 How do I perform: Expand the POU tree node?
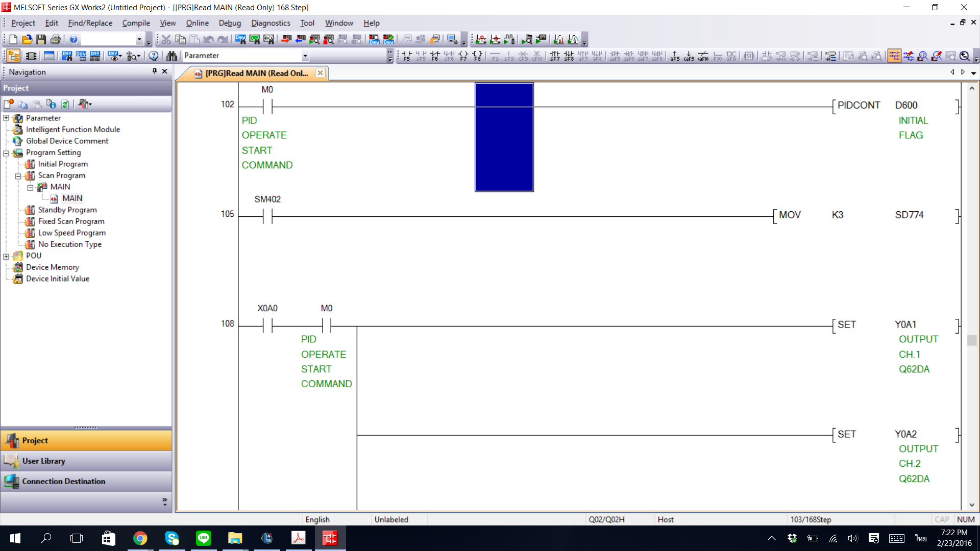6,256
